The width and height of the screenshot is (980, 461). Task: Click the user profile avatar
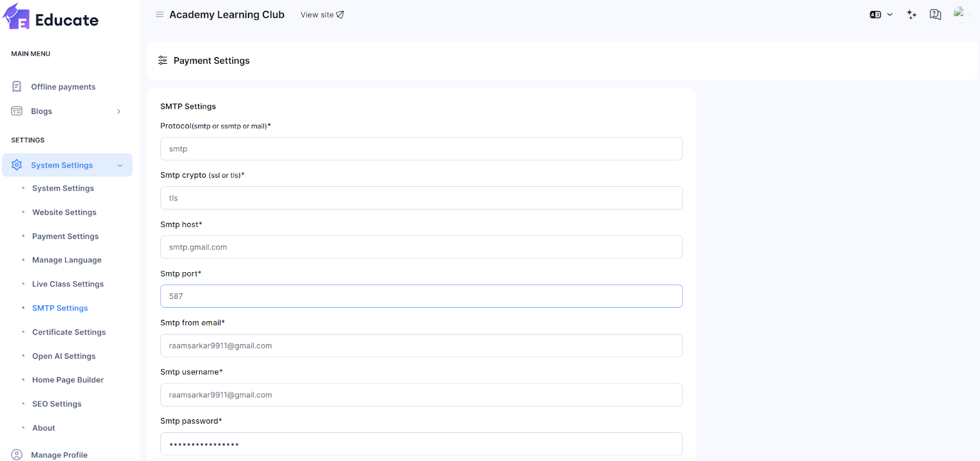pos(960,13)
